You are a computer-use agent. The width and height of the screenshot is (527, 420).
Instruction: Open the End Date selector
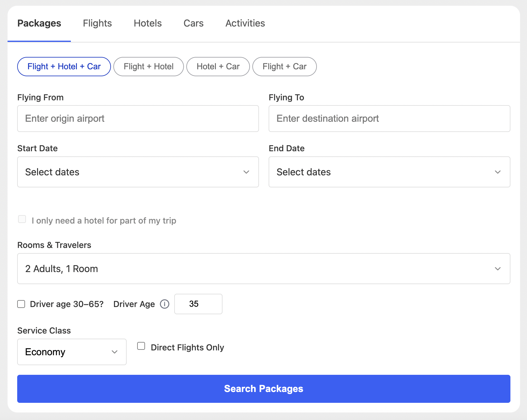[389, 172]
